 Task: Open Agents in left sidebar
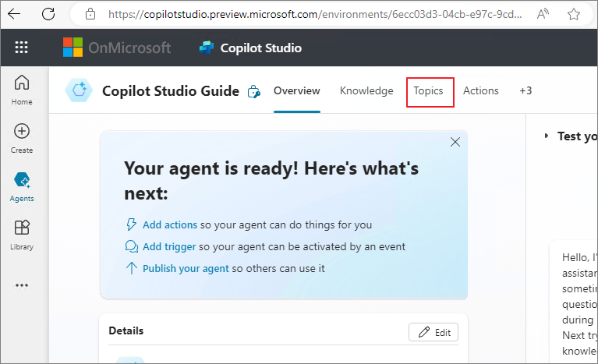coord(22,187)
